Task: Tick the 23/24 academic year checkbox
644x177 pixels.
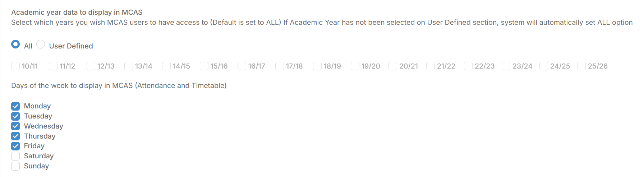Action: pyautogui.click(x=506, y=66)
